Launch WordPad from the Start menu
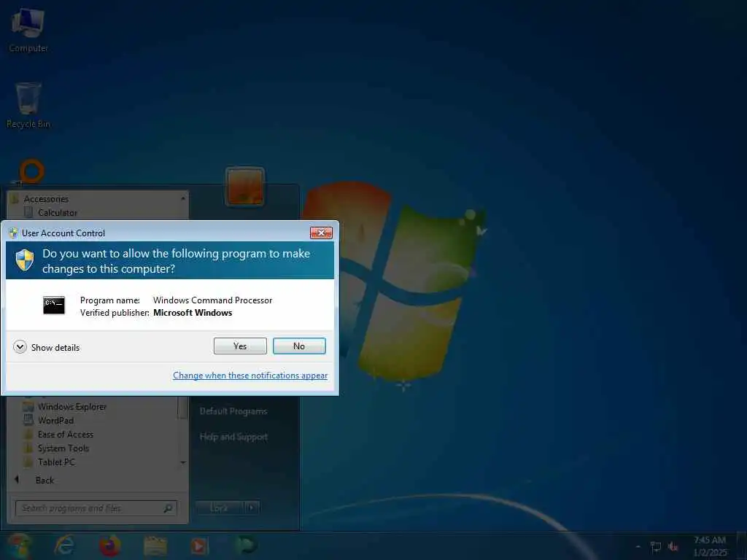 pyautogui.click(x=55, y=421)
